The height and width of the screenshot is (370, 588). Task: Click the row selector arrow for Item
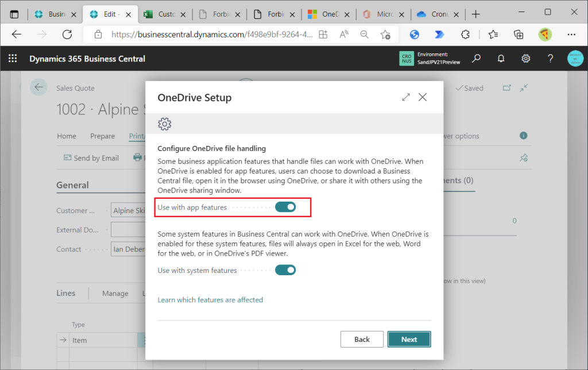(x=63, y=340)
